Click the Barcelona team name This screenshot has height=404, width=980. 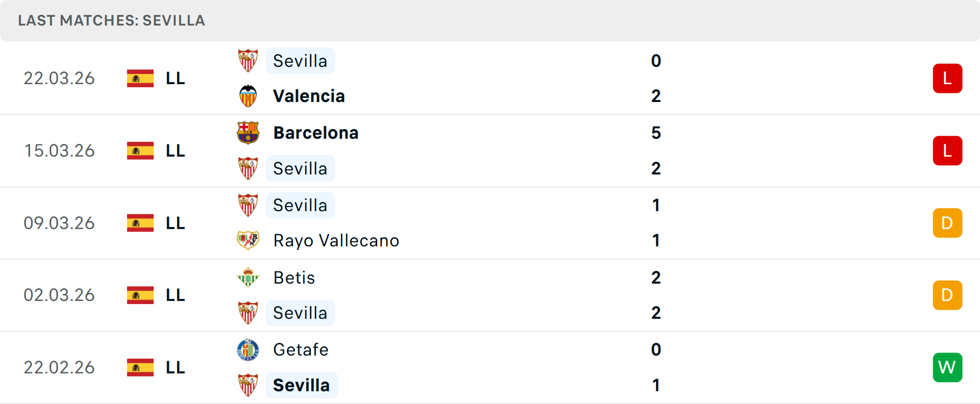(315, 133)
